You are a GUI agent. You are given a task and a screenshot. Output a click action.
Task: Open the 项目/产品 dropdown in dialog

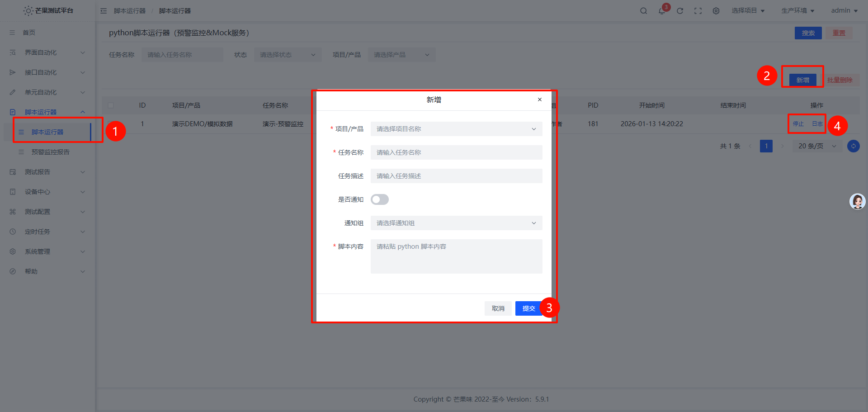tap(456, 129)
